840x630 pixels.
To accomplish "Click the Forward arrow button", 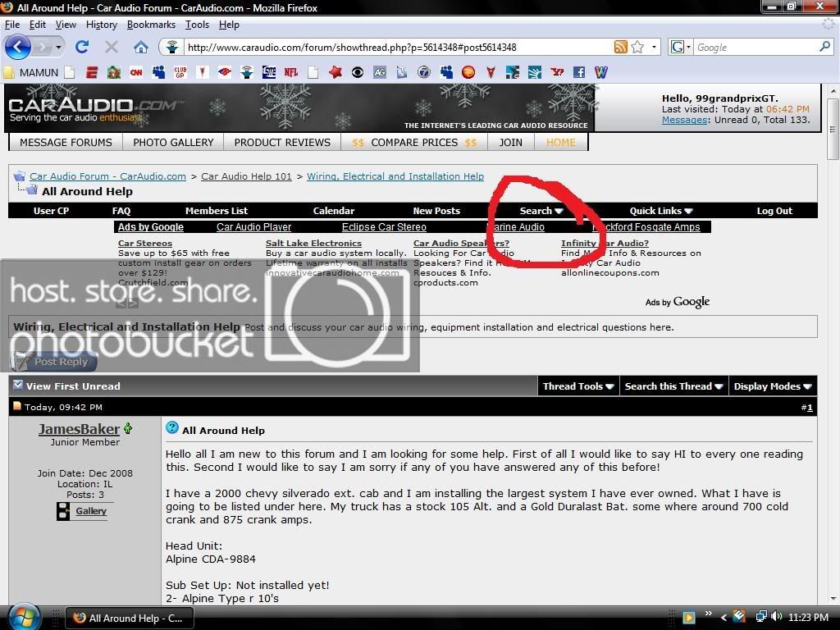I will point(42,47).
